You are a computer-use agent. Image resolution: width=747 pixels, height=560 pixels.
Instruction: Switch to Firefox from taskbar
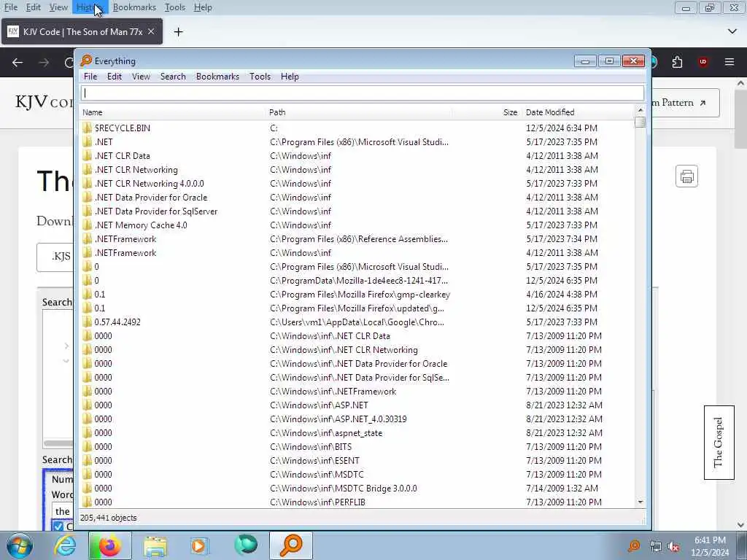point(109,545)
